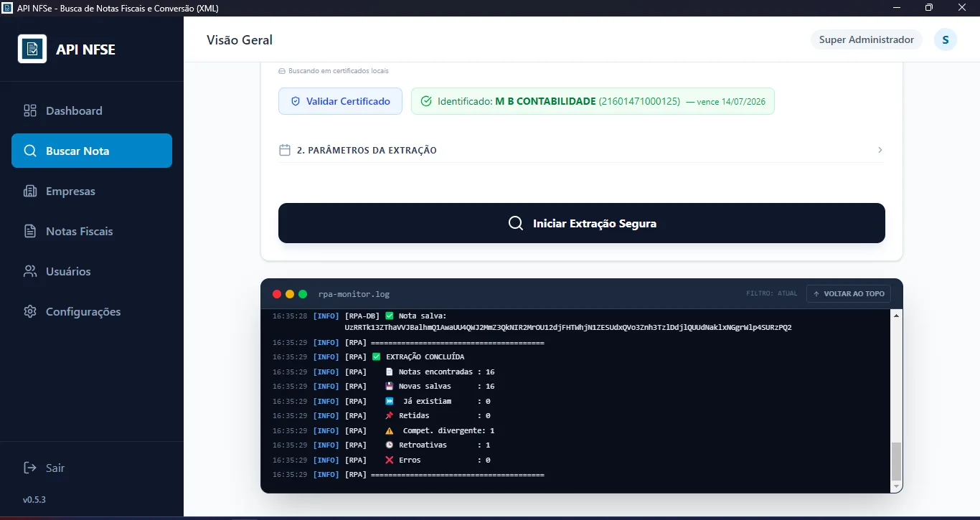Click the magnifier icon in Iniciar Extração button
980x520 pixels.
click(516, 223)
